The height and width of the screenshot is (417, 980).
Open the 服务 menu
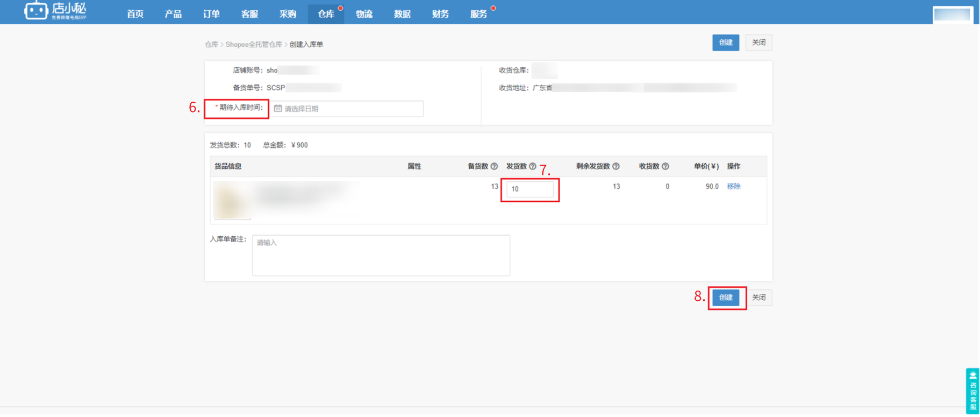(478, 14)
